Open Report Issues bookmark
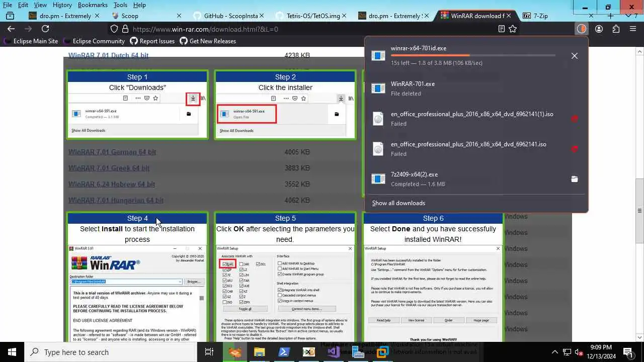The height and width of the screenshot is (362, 644). coord(152,41)
